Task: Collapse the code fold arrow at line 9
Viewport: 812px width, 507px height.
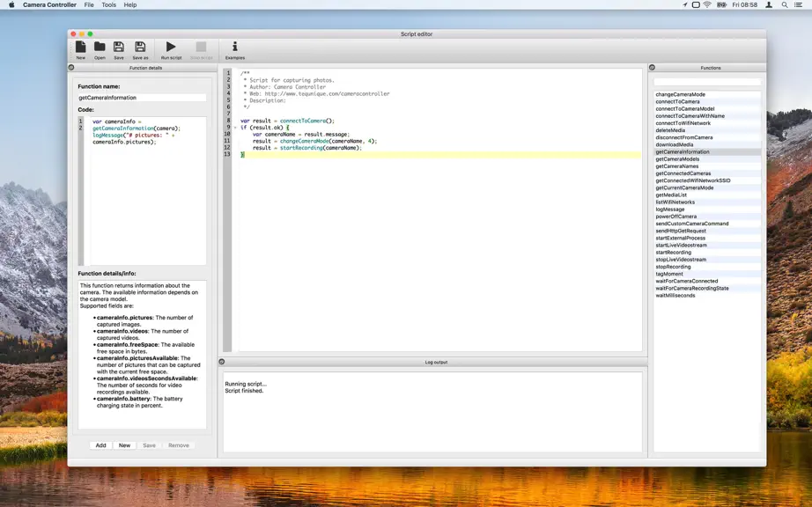Action: coord(235,128)
